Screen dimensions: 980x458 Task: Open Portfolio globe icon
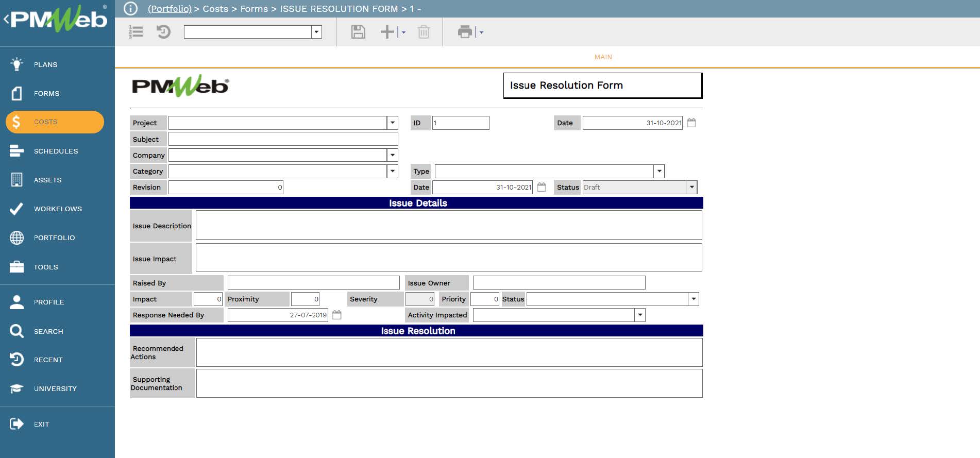pyautogui.click(x=16, y=238)
